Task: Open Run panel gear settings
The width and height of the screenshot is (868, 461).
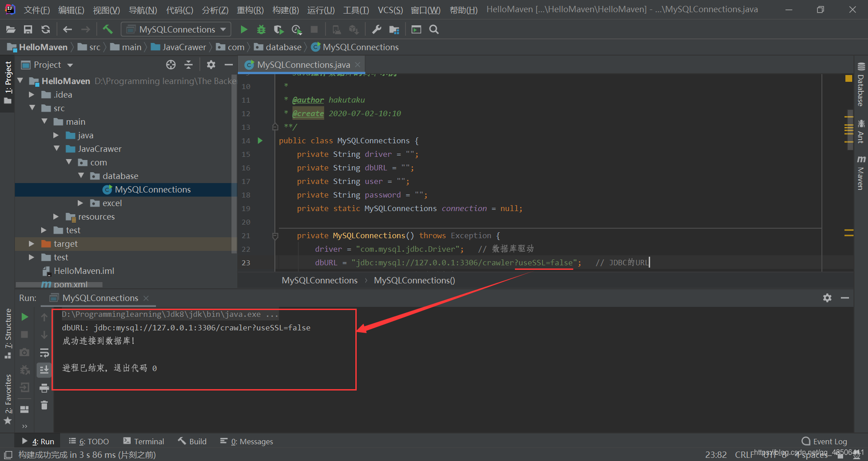Action: 827,298
